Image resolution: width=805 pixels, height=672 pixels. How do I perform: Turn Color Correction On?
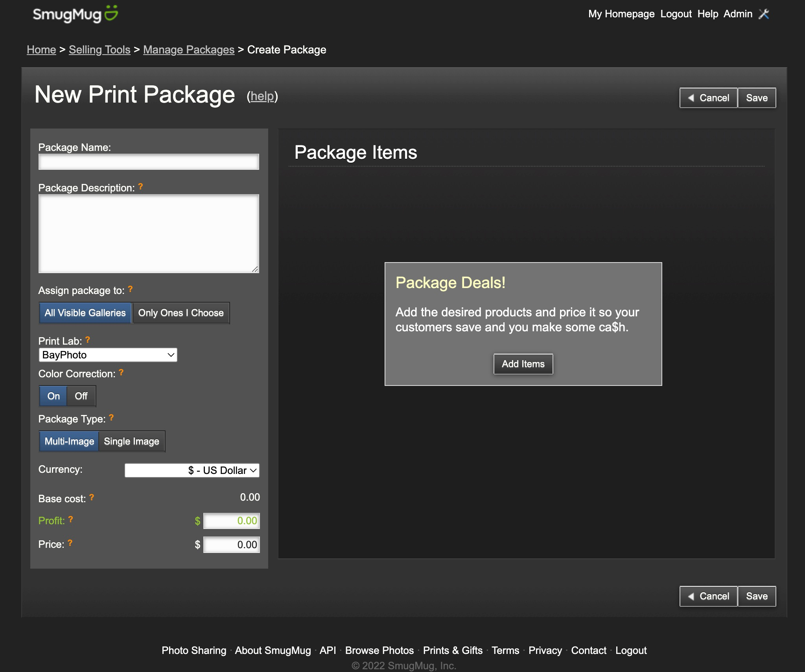tap(53, 396)
